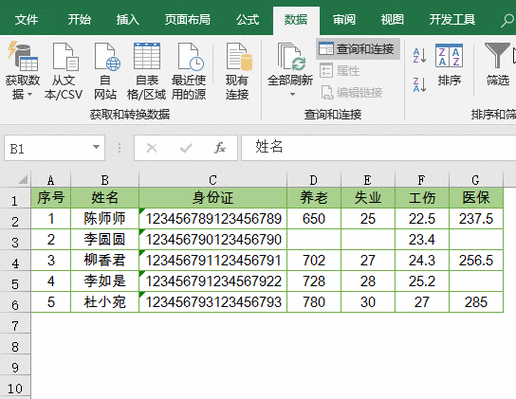Select the Data (数据) tab
This screenshot has width=516, height=399.
click(x=296, y=20)
